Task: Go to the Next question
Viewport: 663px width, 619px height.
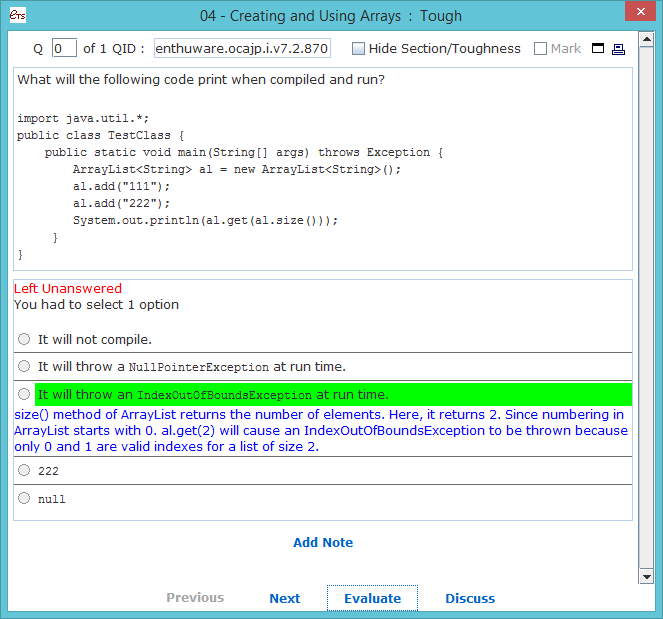Action: [x=284, y=598]
